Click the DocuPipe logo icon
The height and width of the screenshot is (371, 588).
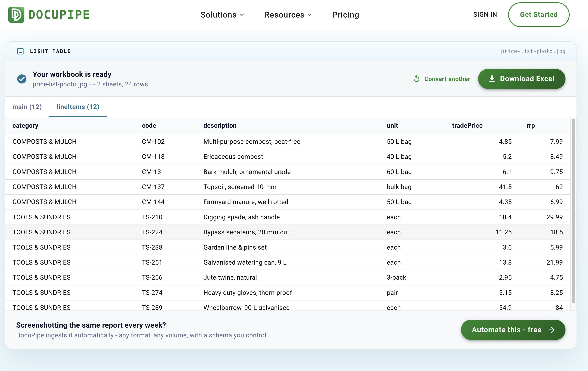(x=16, y=15)
